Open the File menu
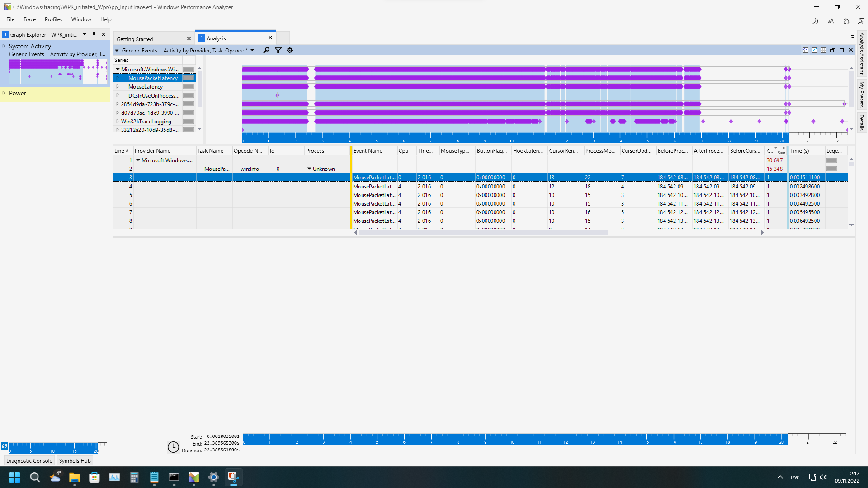This screenshot has width=868, height=488. coord(10,19)
